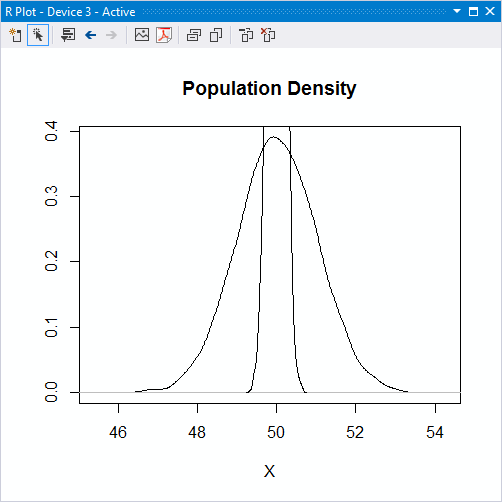Copy plot as bitmap
Screen dimensions: 502x502
click(x=194, y=35)
